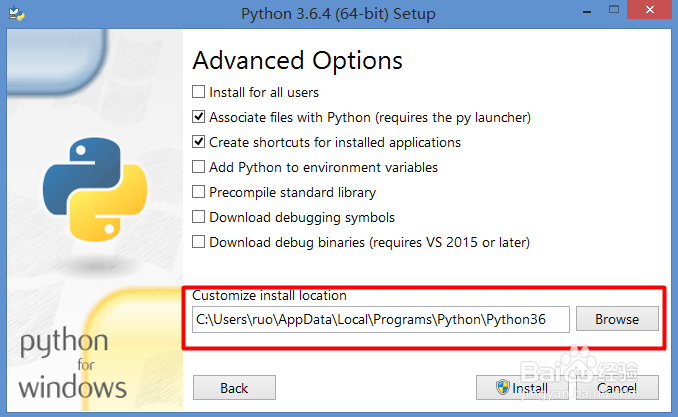This screenshot has width=678, height=417.
Task: Check Download debugging symbols
Action: point(199,217)
